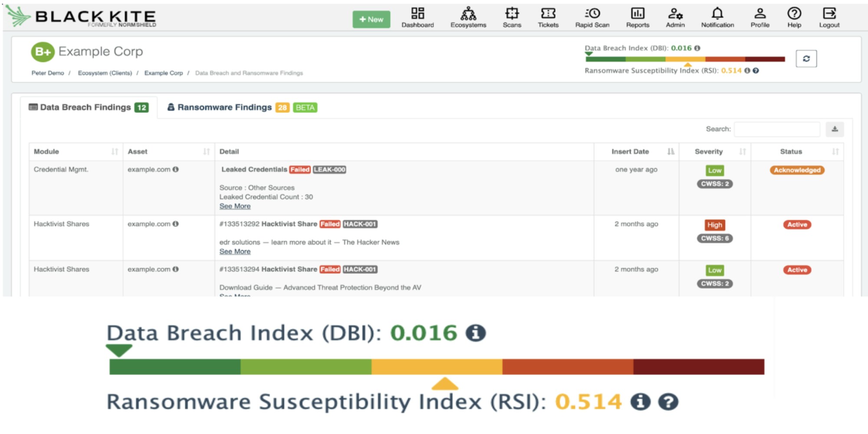Sort the table by Module column
The height and width of the screenshot is (434, 868).
[115, 151]
